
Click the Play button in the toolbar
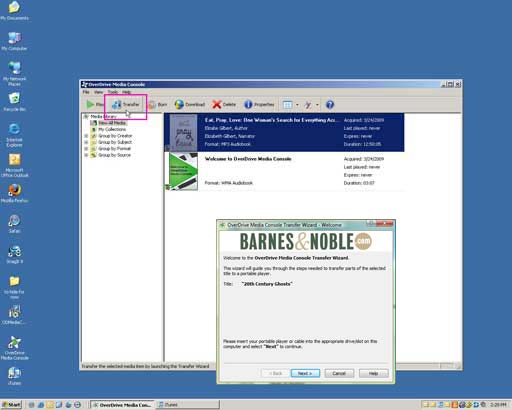[x=95, y=105]
